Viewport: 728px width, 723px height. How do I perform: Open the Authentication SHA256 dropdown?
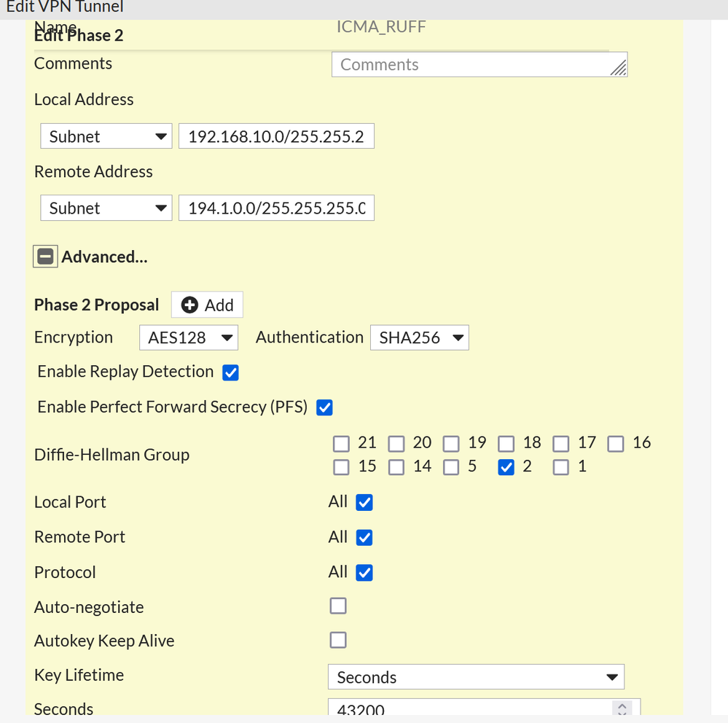[x=419, y=337]
